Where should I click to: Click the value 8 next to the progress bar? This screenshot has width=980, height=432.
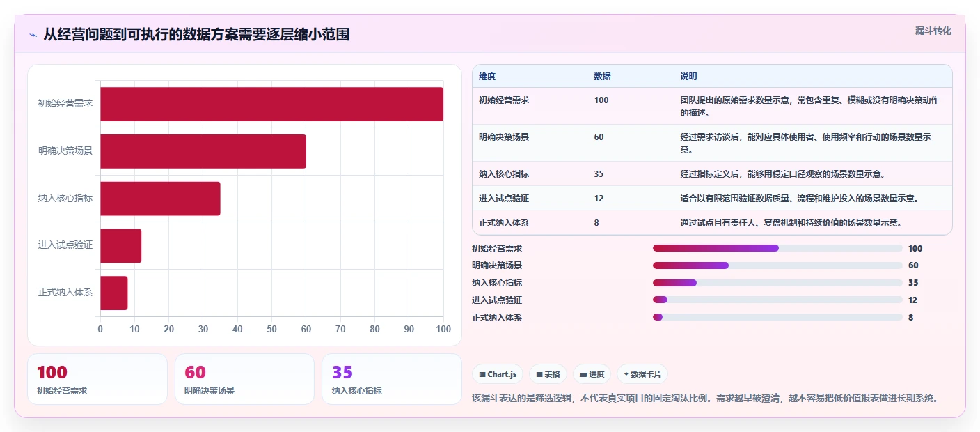[x=910, y=318]
